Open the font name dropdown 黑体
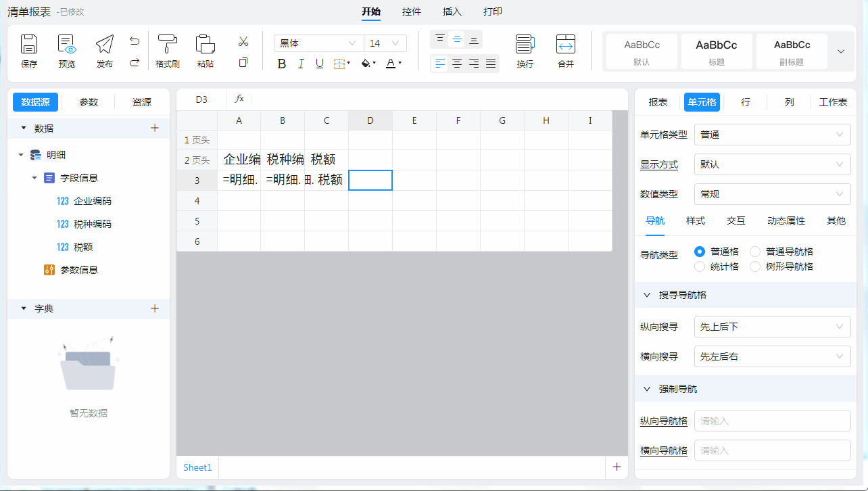Viewport: 868px width, 491px height. tap(318, 43)
